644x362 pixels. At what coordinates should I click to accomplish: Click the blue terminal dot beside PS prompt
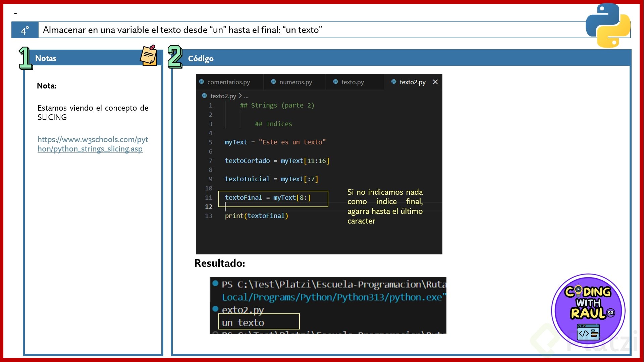click(215, 283)
